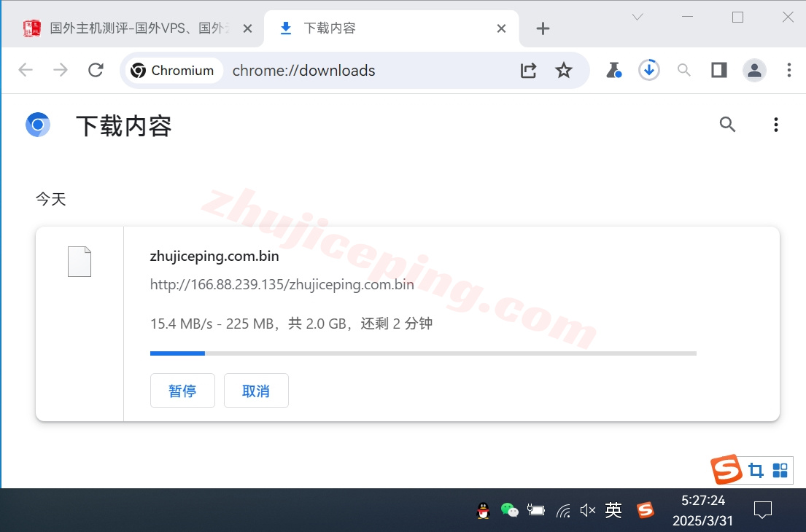Toggle the side panel icon

point(718,70)
